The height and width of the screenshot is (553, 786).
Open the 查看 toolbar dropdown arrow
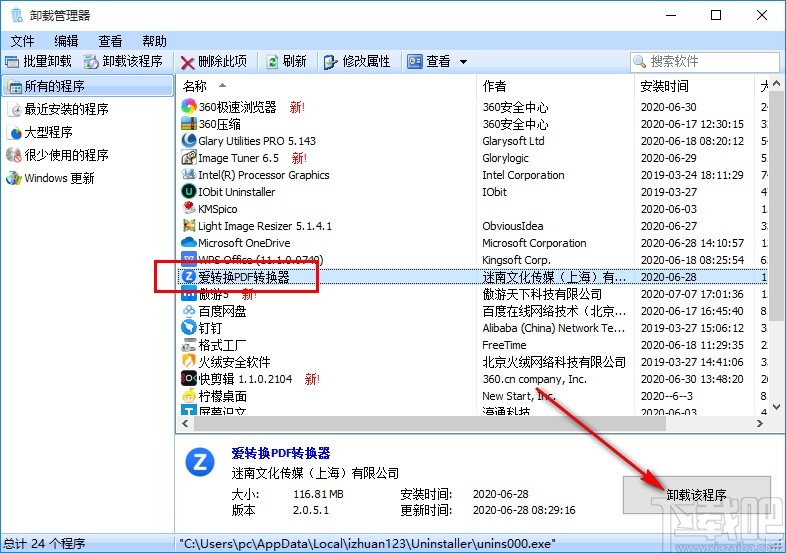click(463, 62)
